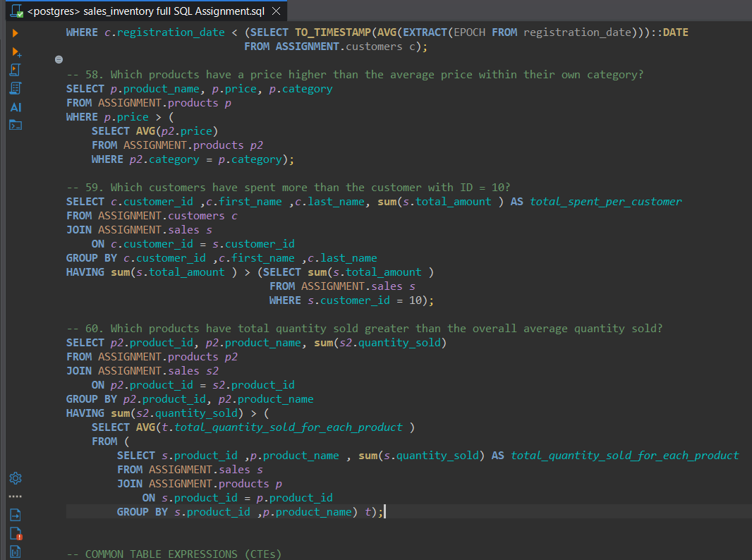This screenshot has height=560, width=752.
Task: Click 'JOIN ASSIGNMENT.sales s2' line
Action: [x=142, y=371]
